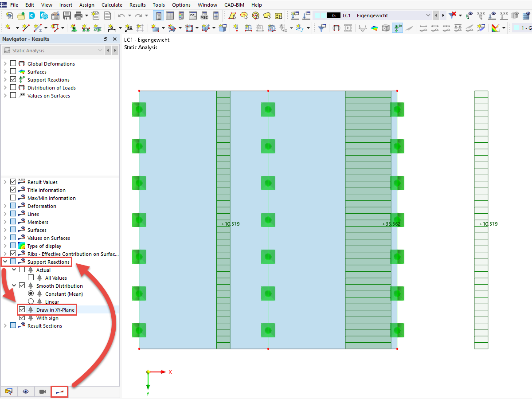Open the LC1 Eigengewicht load case dropdown
532x399 pixels.
point(428,15)
